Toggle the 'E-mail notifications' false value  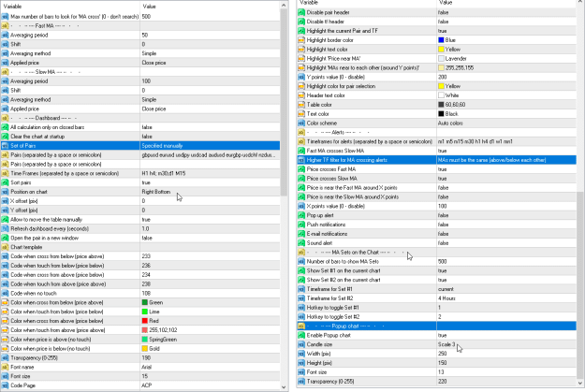(444, 234)
